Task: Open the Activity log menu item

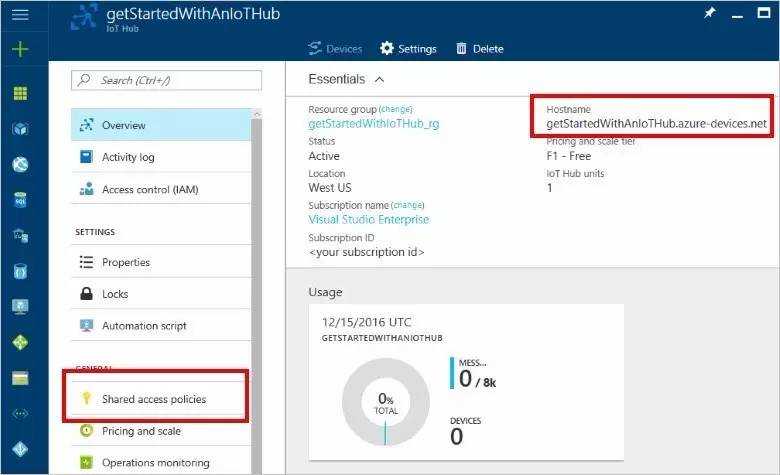Action: pos(161,157)
